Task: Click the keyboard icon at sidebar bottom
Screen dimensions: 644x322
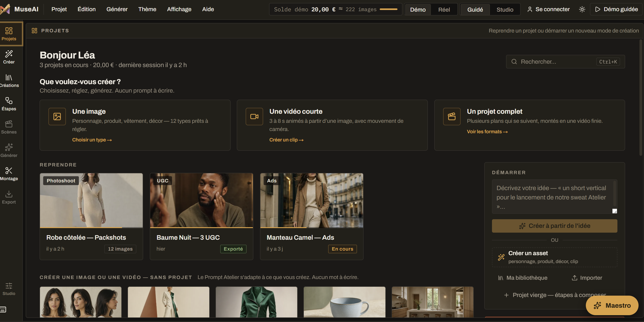Action: pyautogui.click(x=3, y=309)
